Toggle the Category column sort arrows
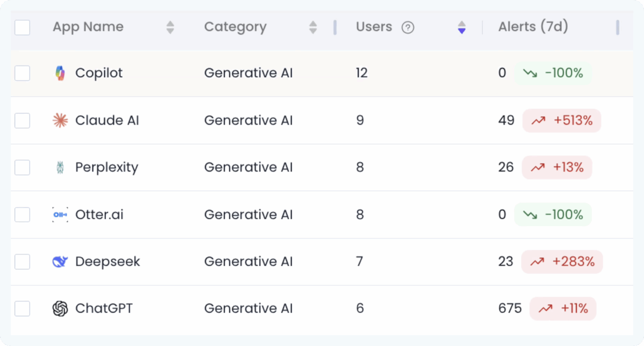The image size is (644, 346). (313, 27)
